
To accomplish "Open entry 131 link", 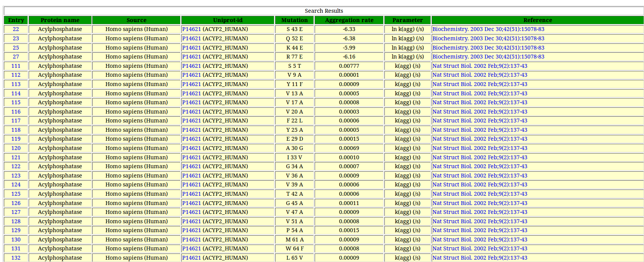I will click(x=16, y=248).
